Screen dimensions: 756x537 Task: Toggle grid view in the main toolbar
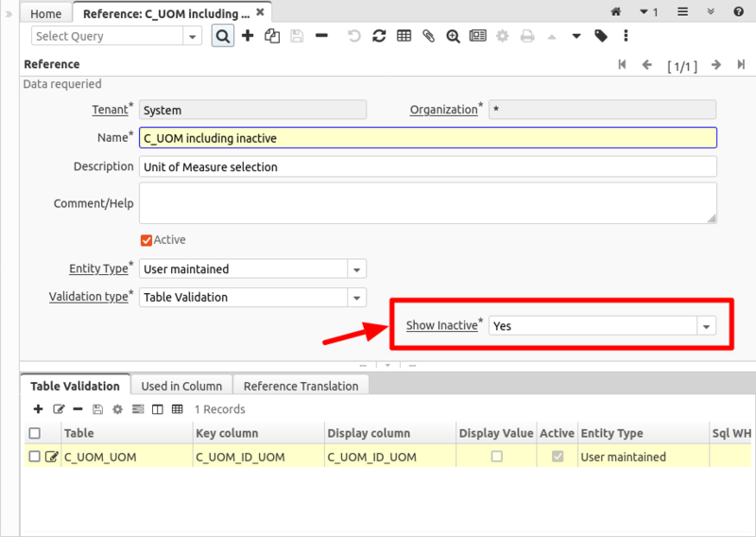[404, 36]
